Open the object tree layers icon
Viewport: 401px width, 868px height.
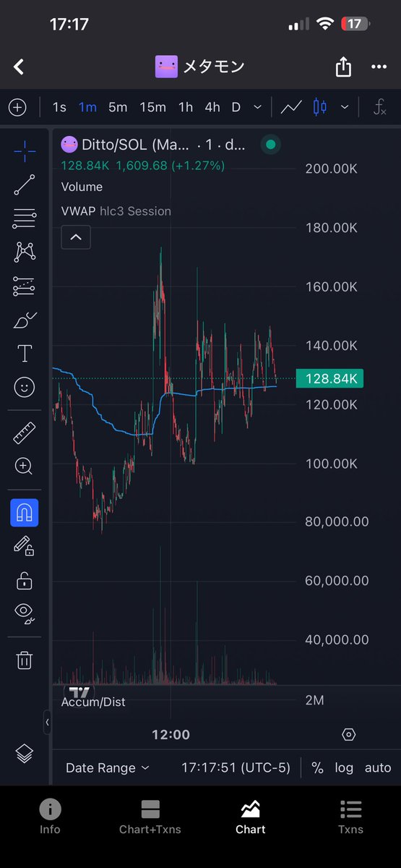point(25,753)
